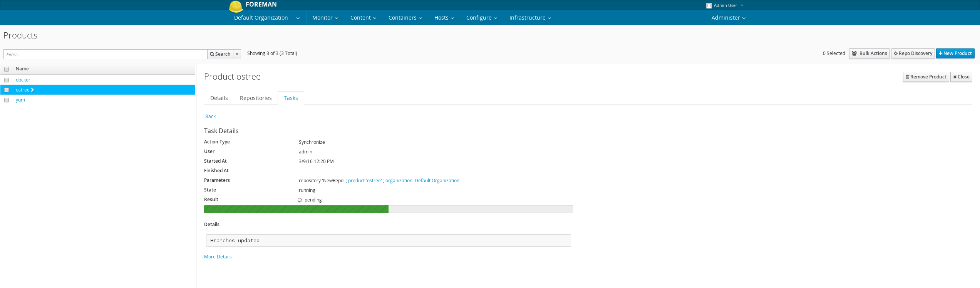Close the product pane with X button
This screenshot has height=288, width=980.
pyautogui.click(x=961, y=77)
